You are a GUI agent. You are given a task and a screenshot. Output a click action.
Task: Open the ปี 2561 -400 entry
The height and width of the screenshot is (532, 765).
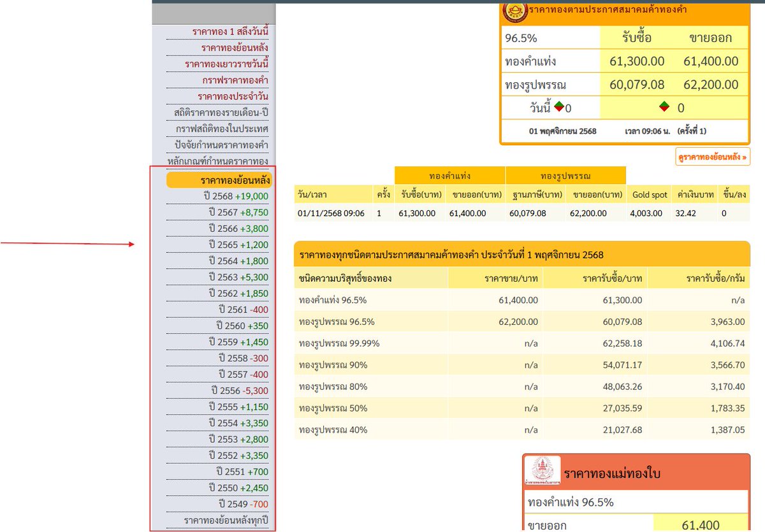point(243,310)
